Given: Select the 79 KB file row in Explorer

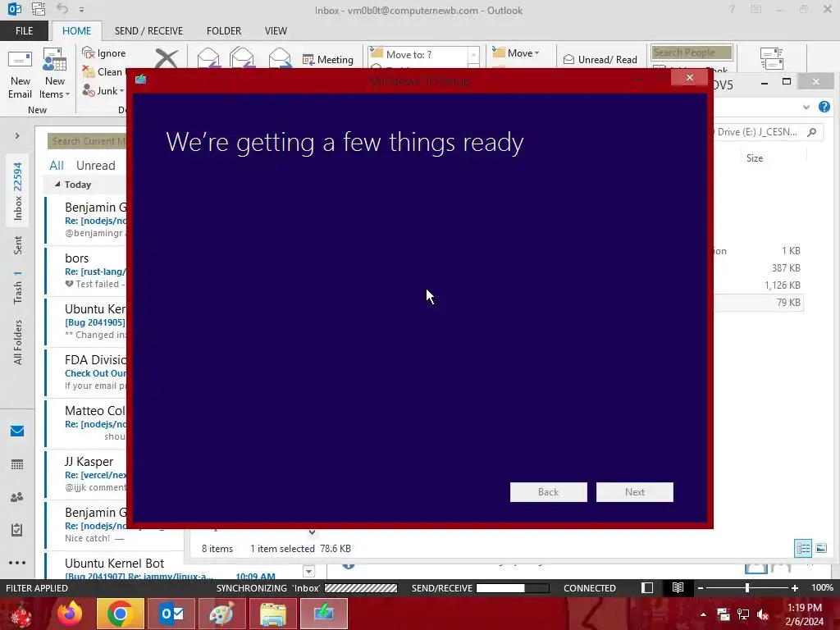Looking at the screenshot, I should [759, 302].
